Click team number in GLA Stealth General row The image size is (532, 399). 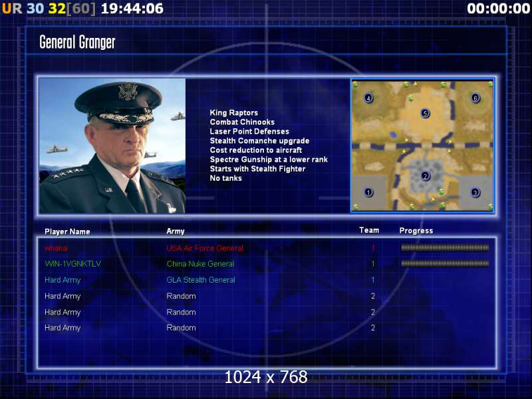[373, 280]
